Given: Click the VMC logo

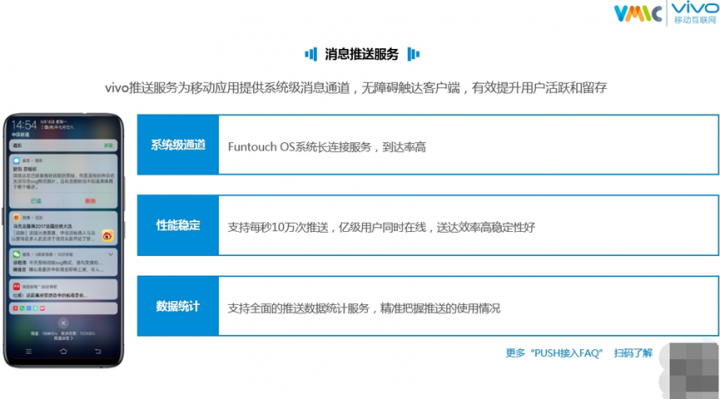Looking at the screenshot, I should (638, 13).
